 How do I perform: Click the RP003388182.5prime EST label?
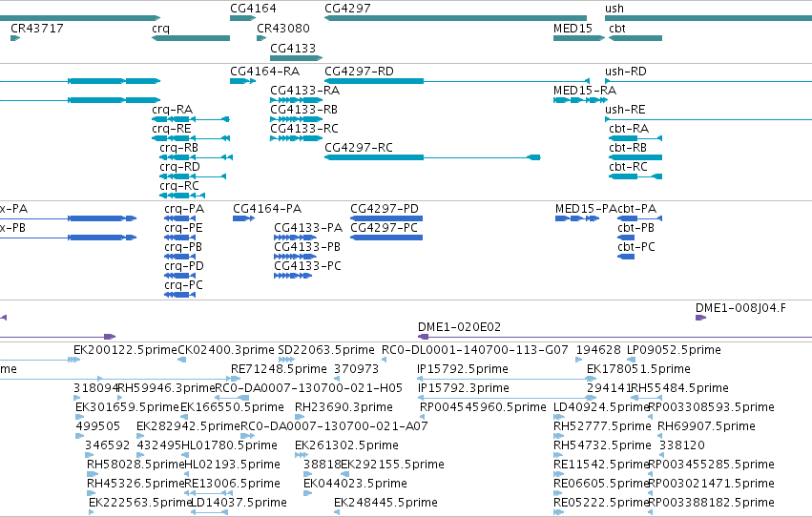coord(712,504)
